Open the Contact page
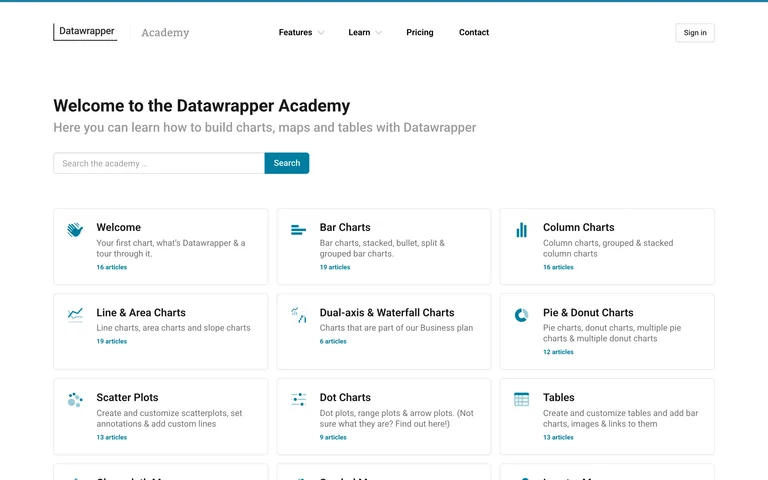Viewport: 768px width, 480px height. tap(474, 32)
